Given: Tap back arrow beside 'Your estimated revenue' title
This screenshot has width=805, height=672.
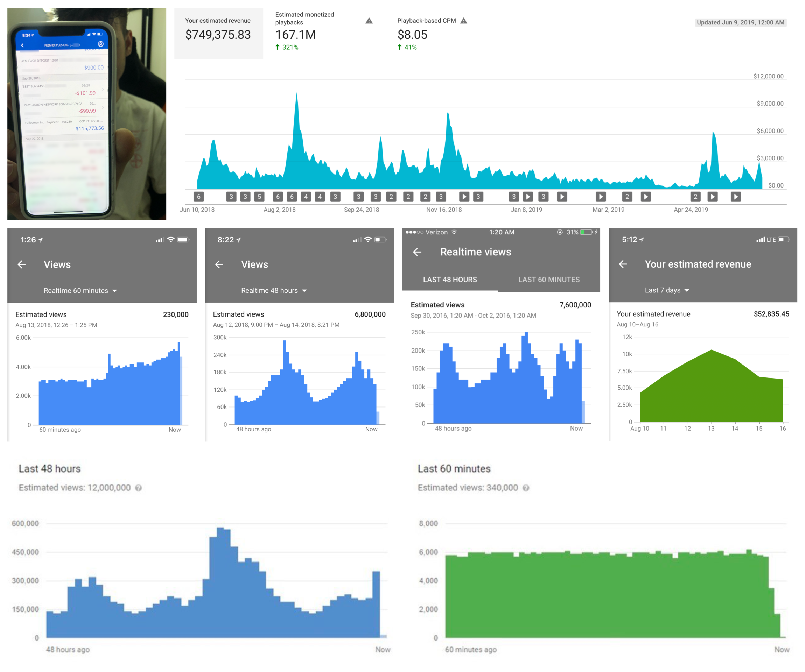Looking at the screenshot, I should pos(623,264).
